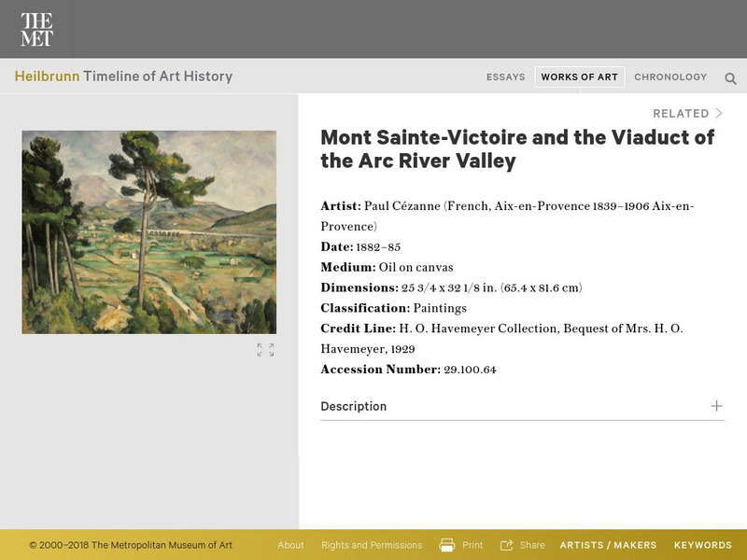Click the Share link text

532,545
